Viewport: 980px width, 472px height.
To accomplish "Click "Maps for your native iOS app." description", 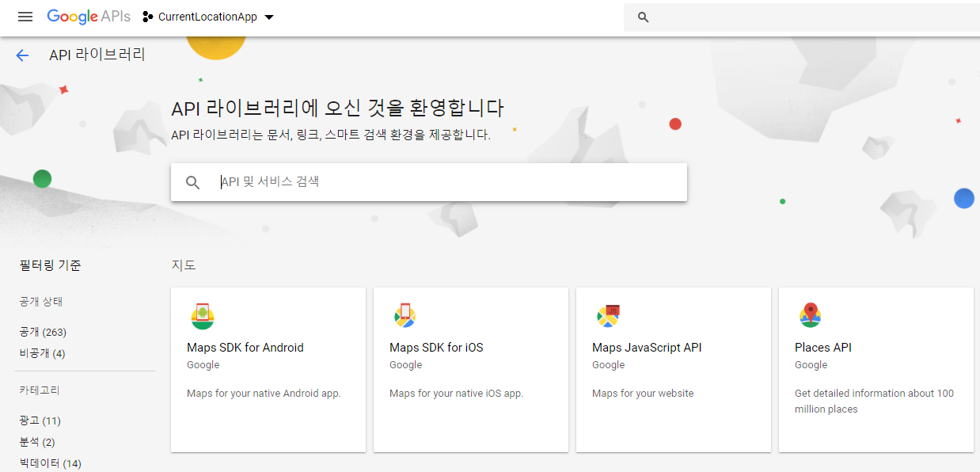I will (x=456, y=394).
